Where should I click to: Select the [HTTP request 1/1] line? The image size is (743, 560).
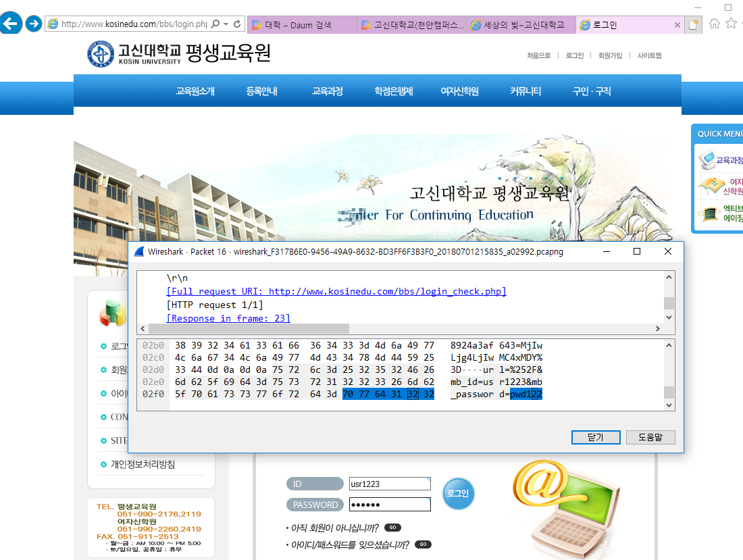(215, 305)
